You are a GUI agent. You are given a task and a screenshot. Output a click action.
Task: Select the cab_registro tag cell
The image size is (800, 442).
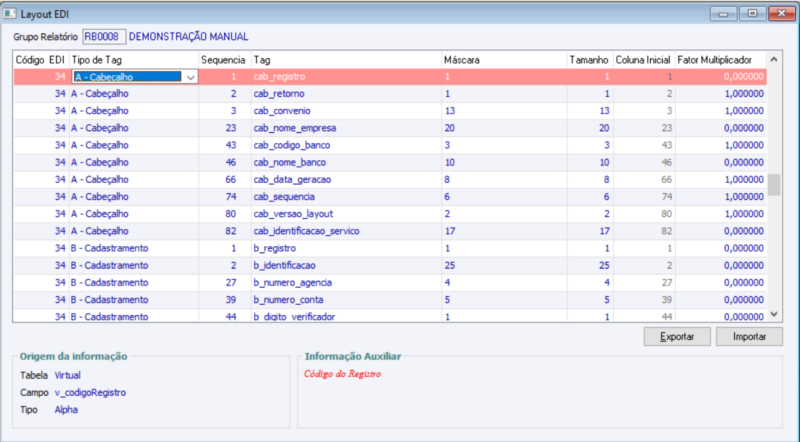point(346,77)
